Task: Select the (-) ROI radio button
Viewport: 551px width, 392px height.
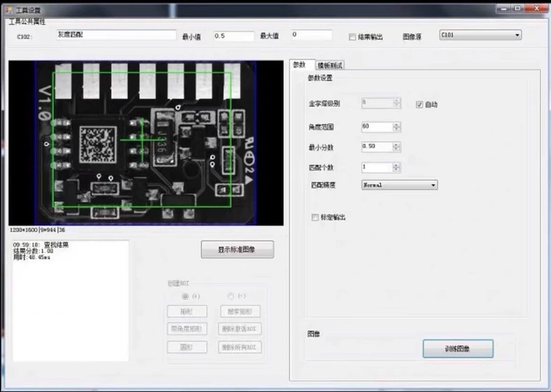Action: [231, 296]
